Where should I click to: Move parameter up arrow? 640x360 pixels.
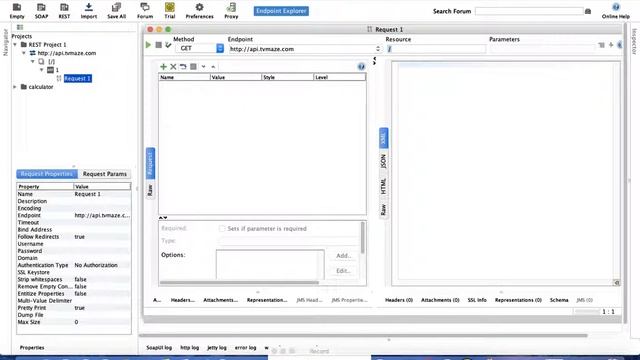point(213,67)
